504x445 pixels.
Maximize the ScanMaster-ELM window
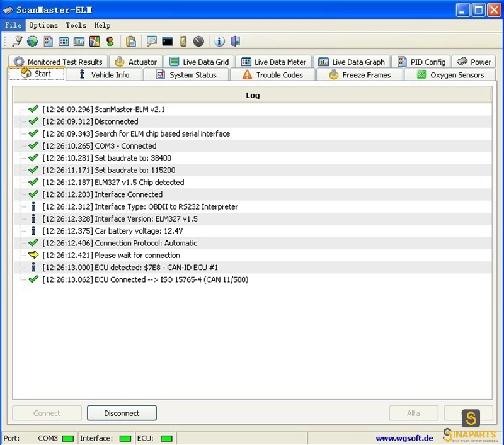(478, 10)
